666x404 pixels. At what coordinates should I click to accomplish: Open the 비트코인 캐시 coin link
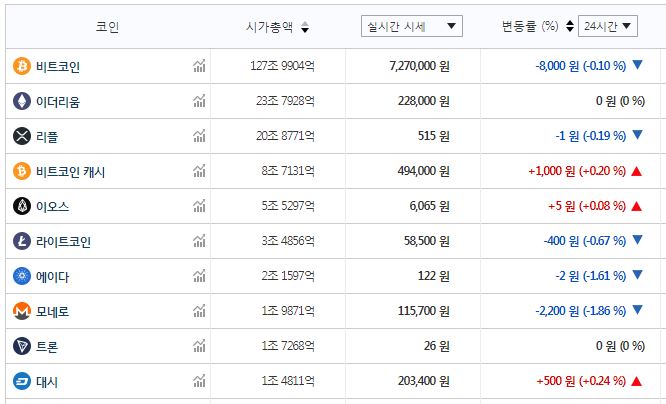point(70,171)
